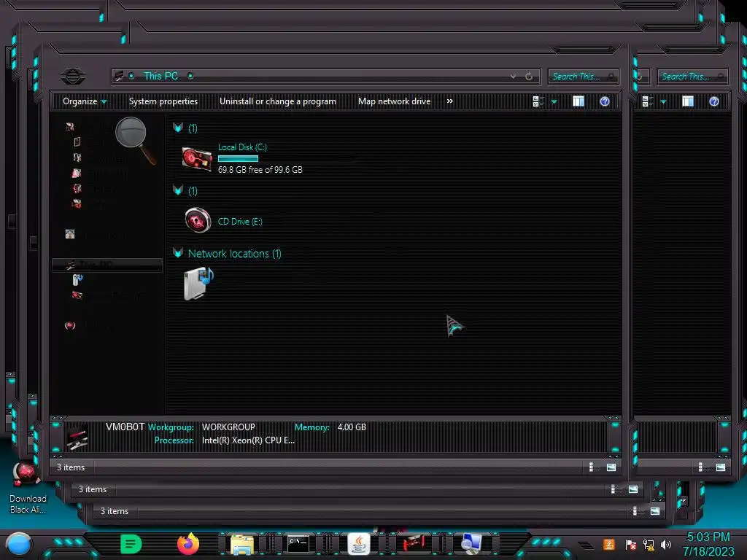747x560 pixels.
Task: Click details view icon in rearmost window status bar
Action: coord(636,511)
